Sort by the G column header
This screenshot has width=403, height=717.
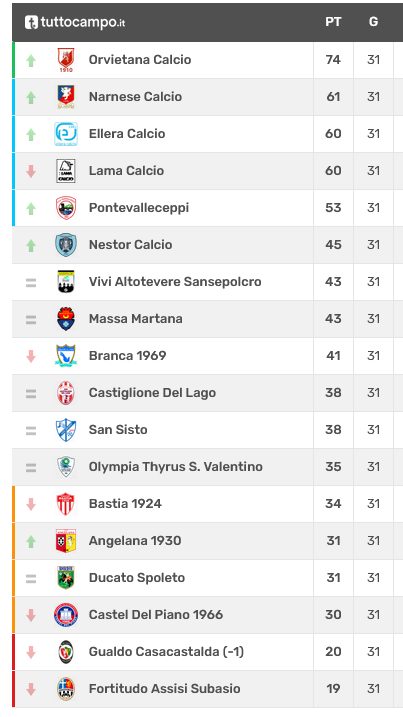(x=373, y=22)
